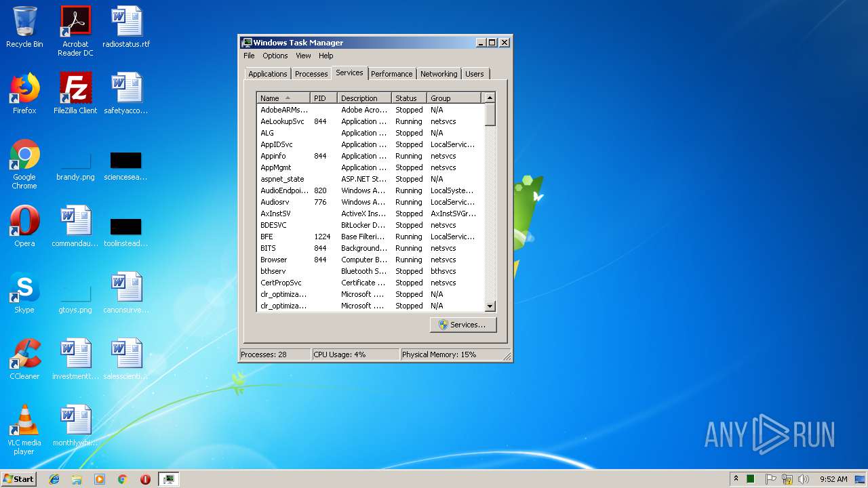Viewport: 868px width, 488px height.
Task: Select the commandau... Word document
Action: [x=75, y=226]
